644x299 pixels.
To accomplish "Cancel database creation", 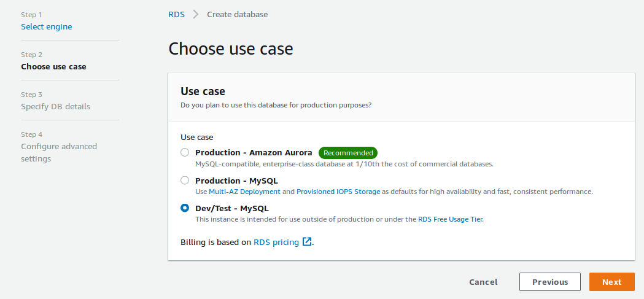I will coord(483,282).
